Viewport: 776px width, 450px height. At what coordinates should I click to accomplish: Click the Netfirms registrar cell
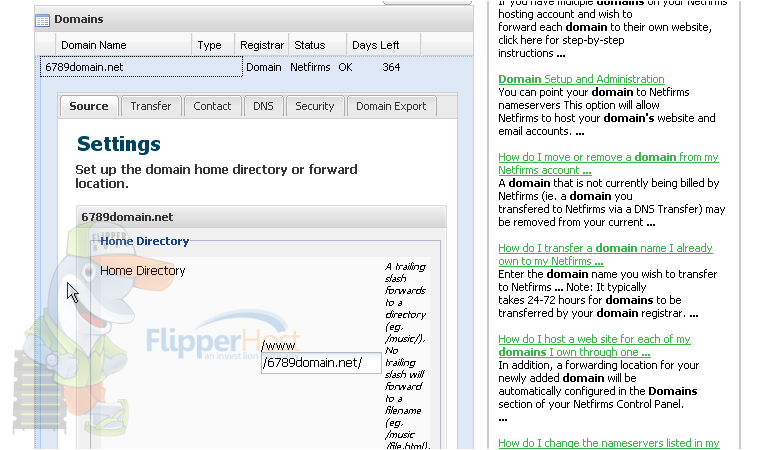coord(310,67)
